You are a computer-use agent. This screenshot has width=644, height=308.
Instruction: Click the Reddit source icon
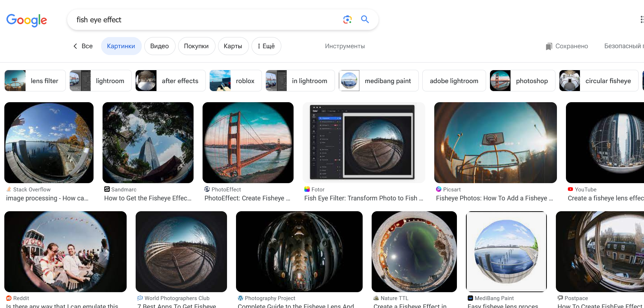point(9,298)
